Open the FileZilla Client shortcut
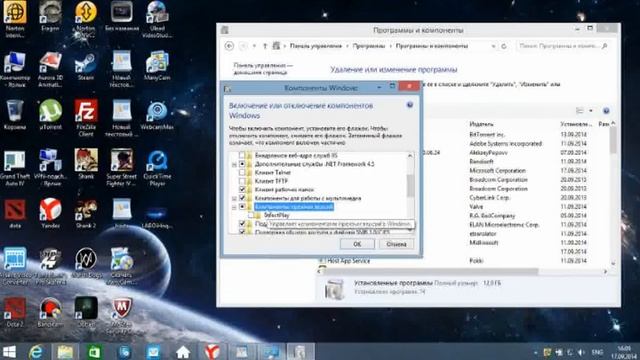The width and height of the screenshot is (640, 360). coord(86,118)
